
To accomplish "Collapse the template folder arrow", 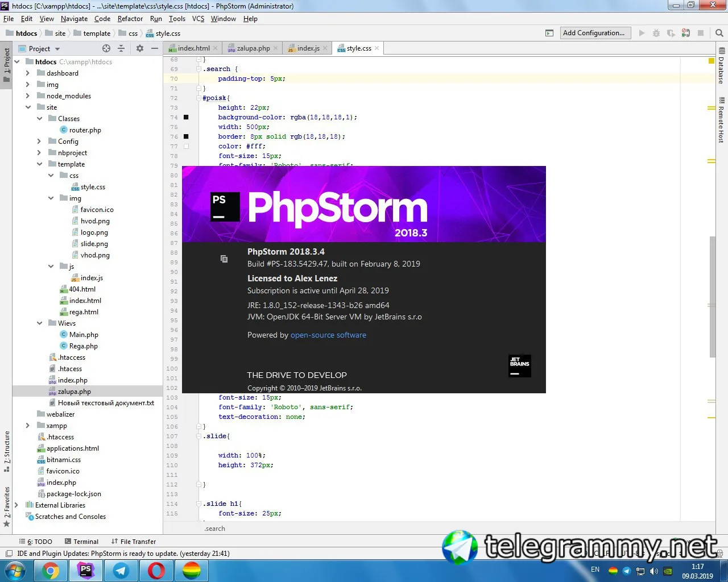I will click(x=39, y=164).
